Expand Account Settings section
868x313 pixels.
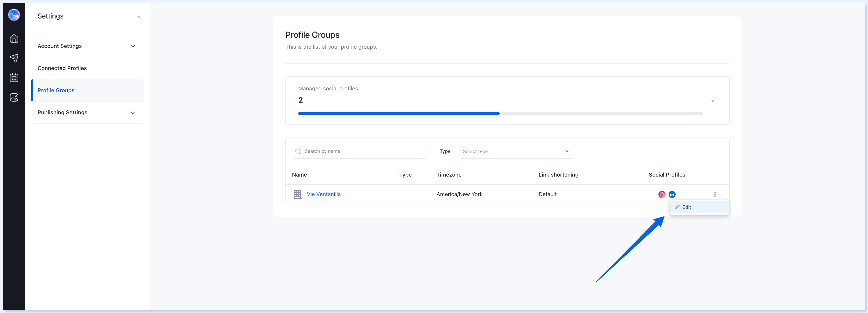tap(87, 46)
